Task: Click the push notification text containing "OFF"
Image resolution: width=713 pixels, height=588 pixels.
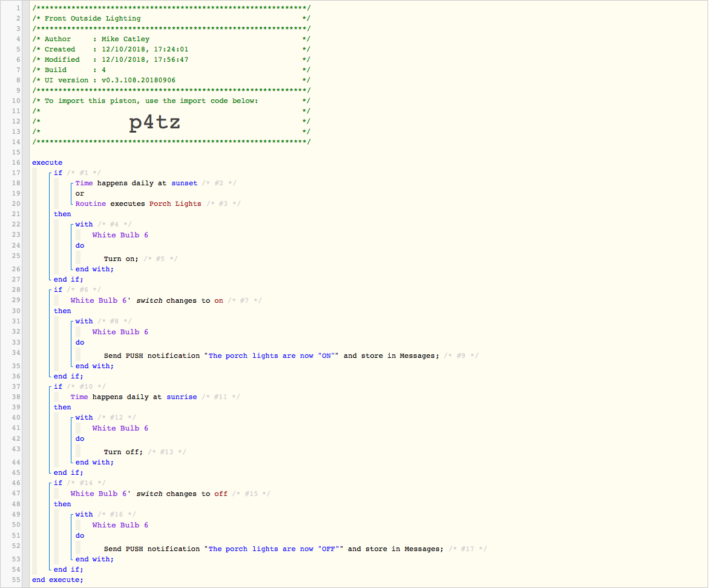Action: pyautogui.click(x=274, y=549)
